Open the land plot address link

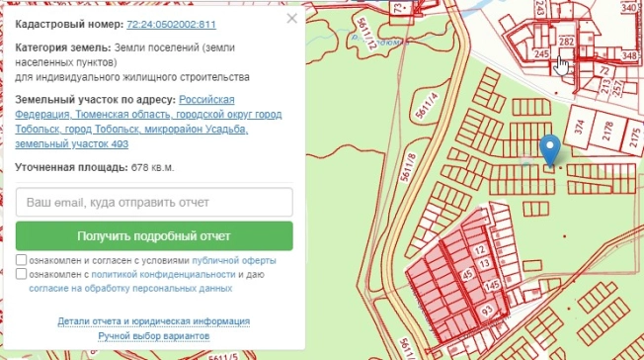pos(148,122)
